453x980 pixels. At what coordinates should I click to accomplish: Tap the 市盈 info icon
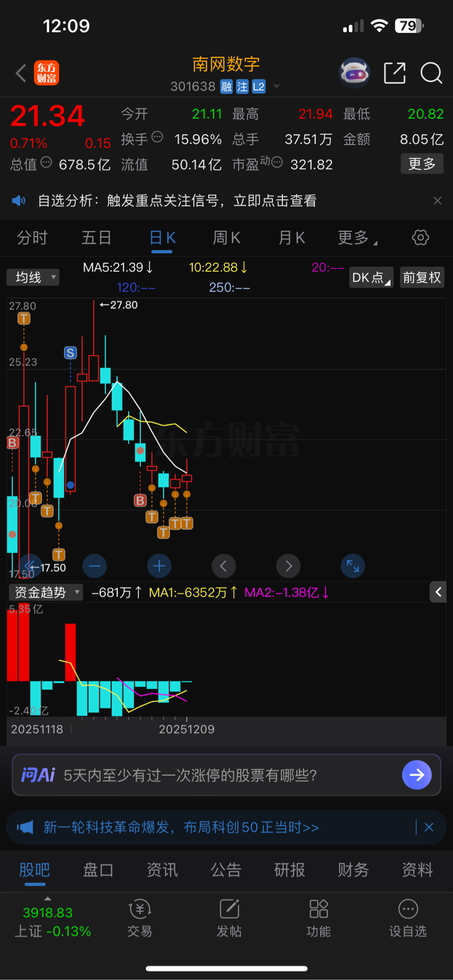click(x=277, y=162)
